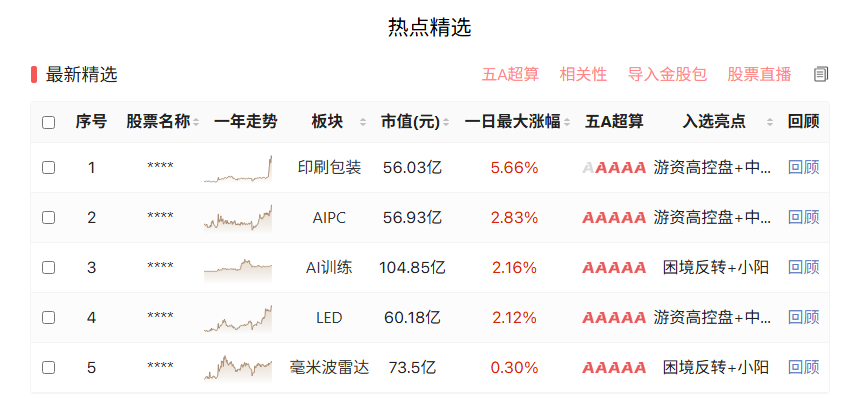Click market value 56.03亿
The height and width of the screenshot is (403, 850).
[413, 168]
